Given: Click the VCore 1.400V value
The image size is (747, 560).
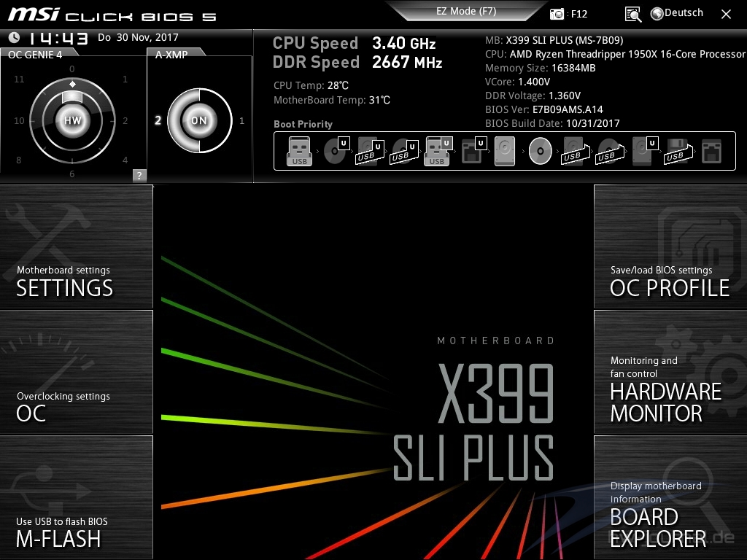Looking at the screenshot, I should 534,82.
